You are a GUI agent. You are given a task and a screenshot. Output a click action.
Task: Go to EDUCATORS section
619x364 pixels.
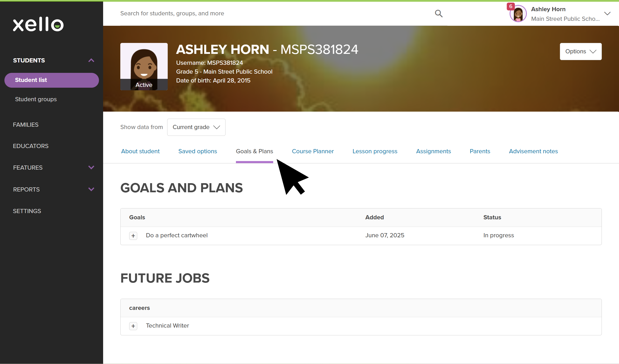(31, 146)
